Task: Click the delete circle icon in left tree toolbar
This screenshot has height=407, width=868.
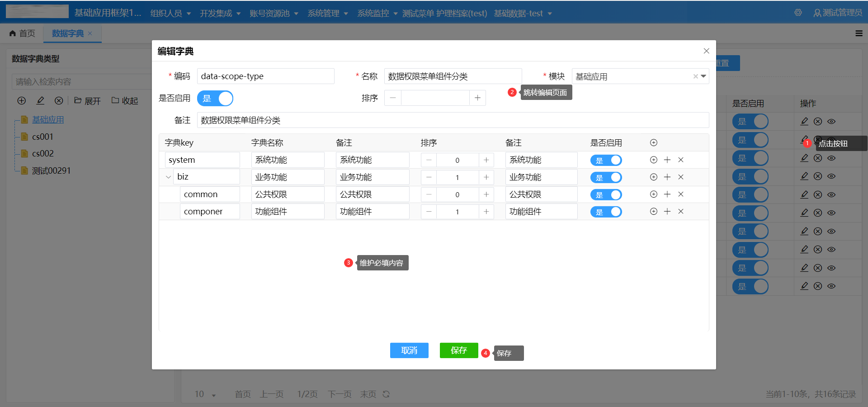Action: (x=59, y=100)
